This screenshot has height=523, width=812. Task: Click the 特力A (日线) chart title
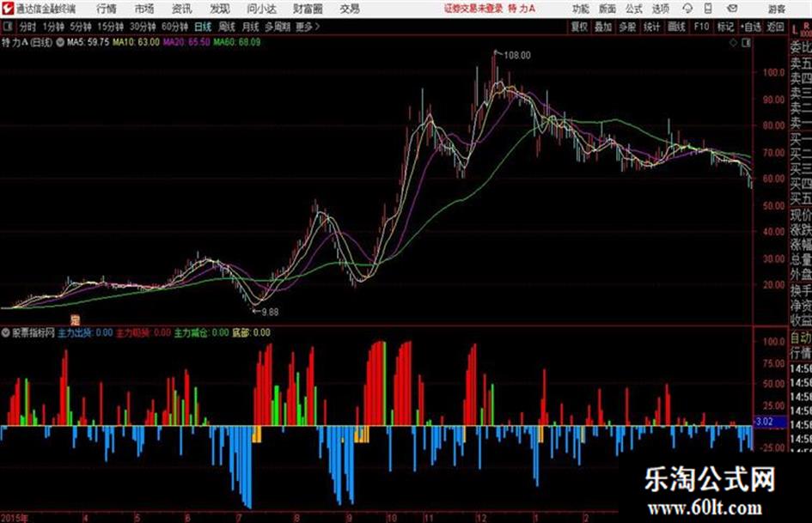click(27, 42)
